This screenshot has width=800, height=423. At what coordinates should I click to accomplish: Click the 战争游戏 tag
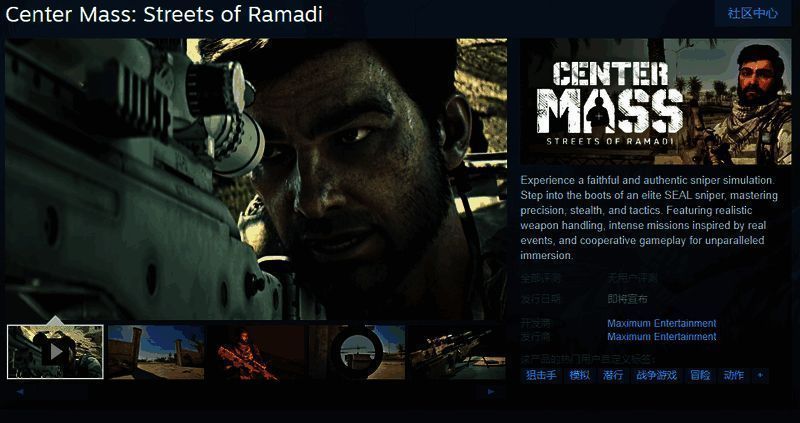pos(657,376)
